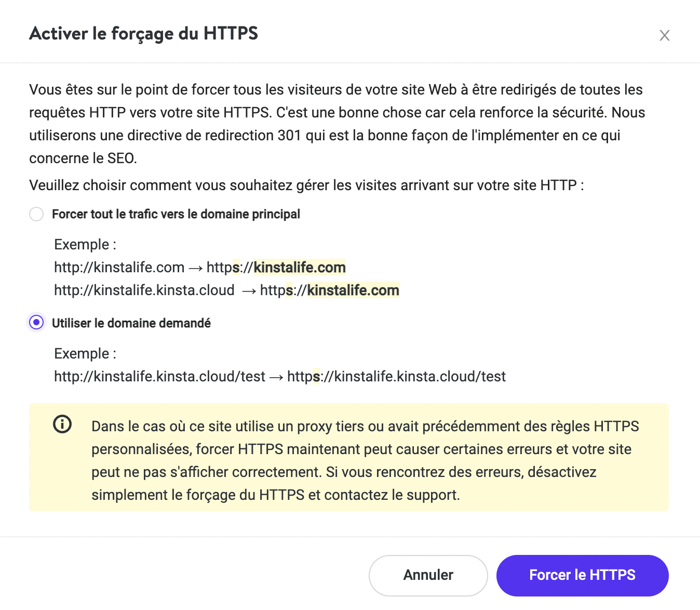Click the bold label "Forcer tout le trafic vers le domaine principal"

click(x=176, y=214)
